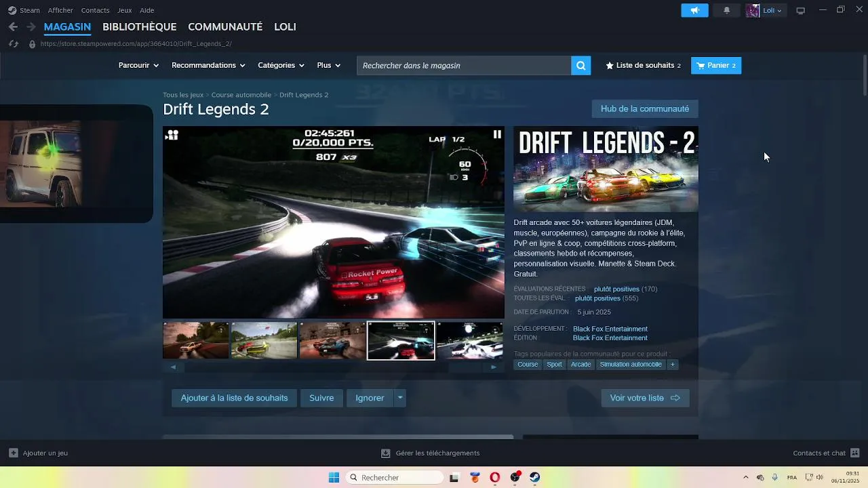Open the Jeux menu
This screenshot has width=868, height=488.
click(x=124, y=10)
